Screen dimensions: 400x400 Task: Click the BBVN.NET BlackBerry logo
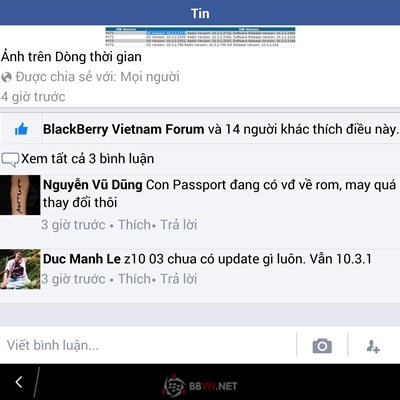click(199, 386)
